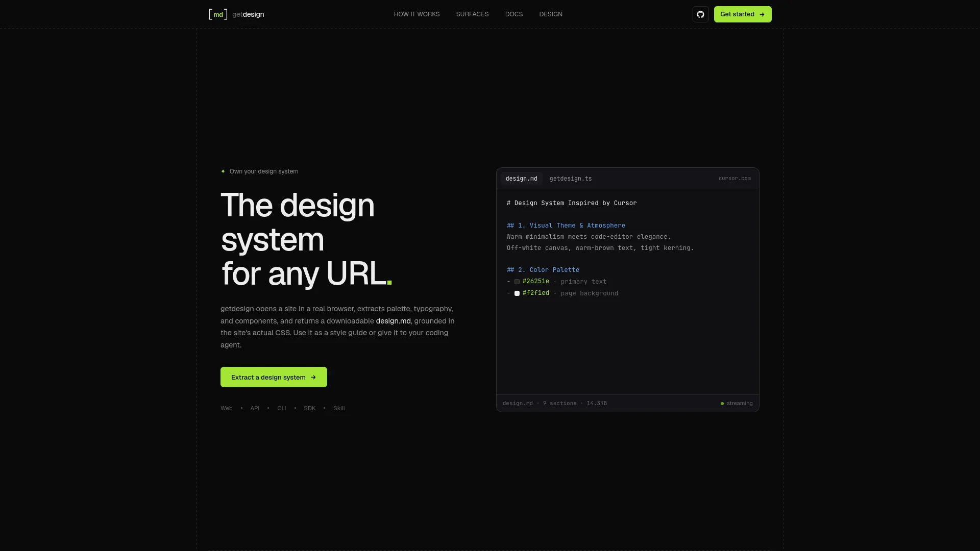
Task: Switch to the getdesign.ts tab
Action: tap(571, 179)
